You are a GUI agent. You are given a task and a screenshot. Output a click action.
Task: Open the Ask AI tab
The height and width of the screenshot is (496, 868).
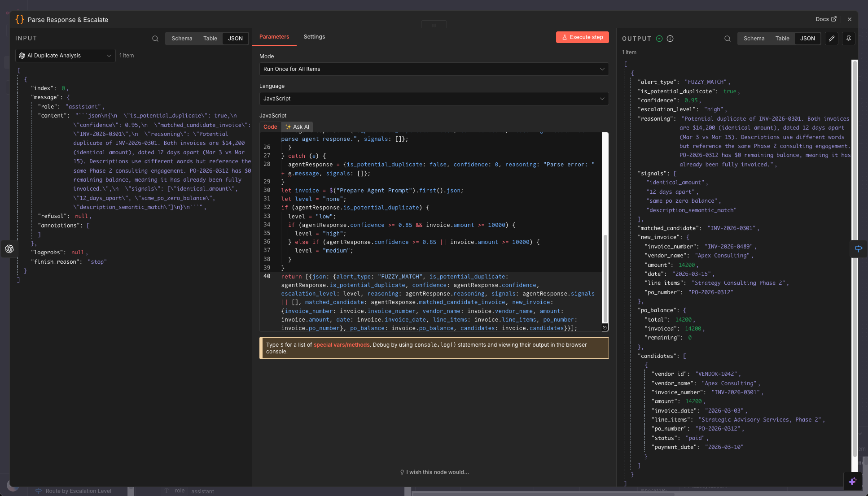coord(297,127)
